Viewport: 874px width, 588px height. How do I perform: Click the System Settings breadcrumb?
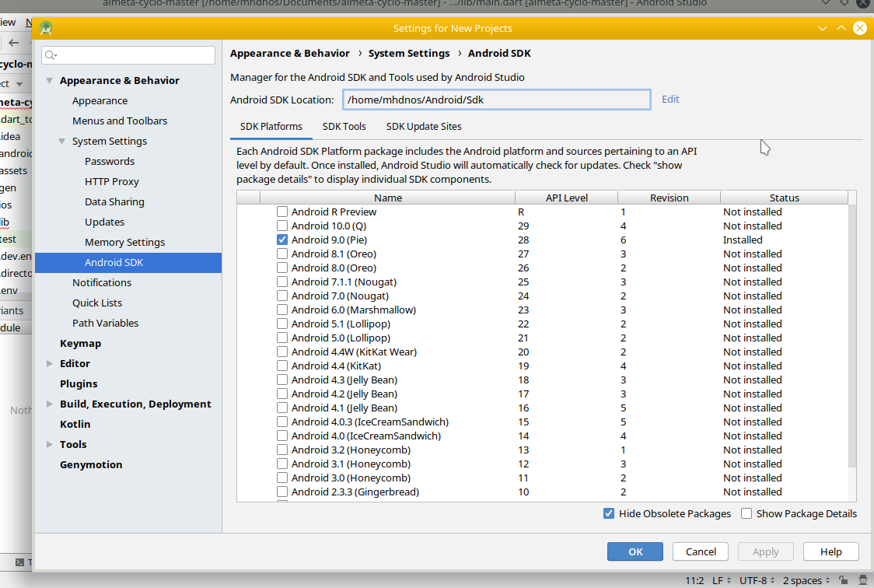(408, 53)
